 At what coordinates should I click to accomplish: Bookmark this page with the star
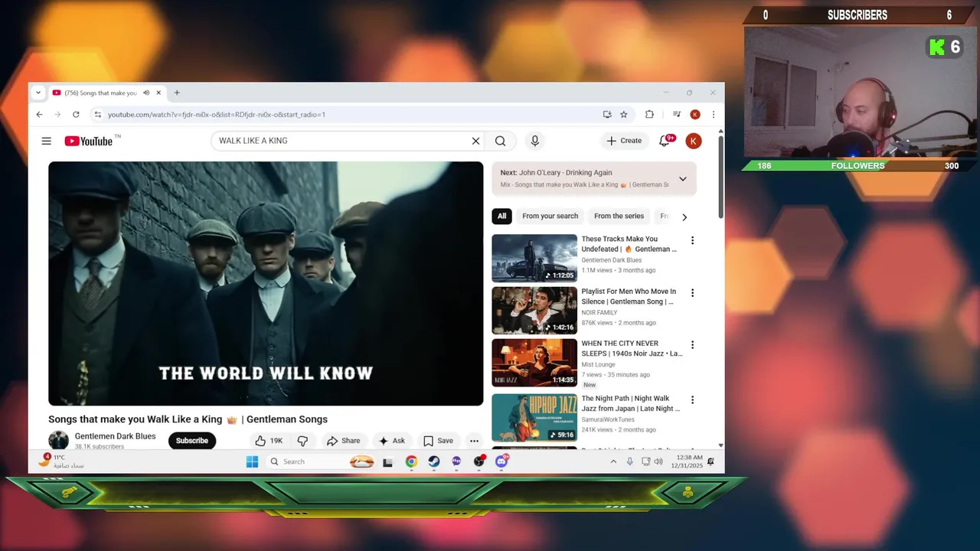pos(624,115)
